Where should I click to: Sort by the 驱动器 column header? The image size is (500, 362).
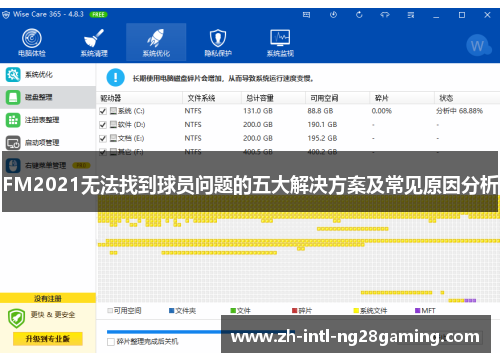139,98
